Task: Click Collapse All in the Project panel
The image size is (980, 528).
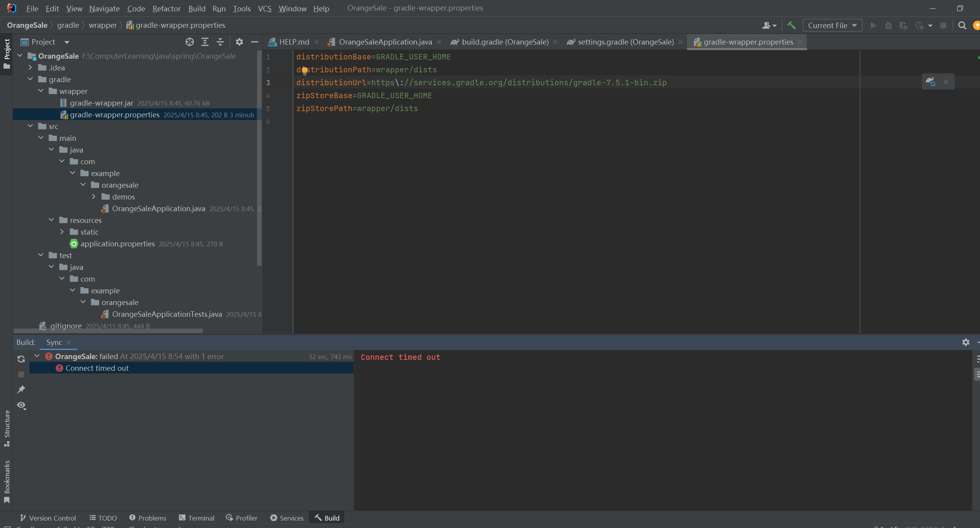Action: (220, 42)
